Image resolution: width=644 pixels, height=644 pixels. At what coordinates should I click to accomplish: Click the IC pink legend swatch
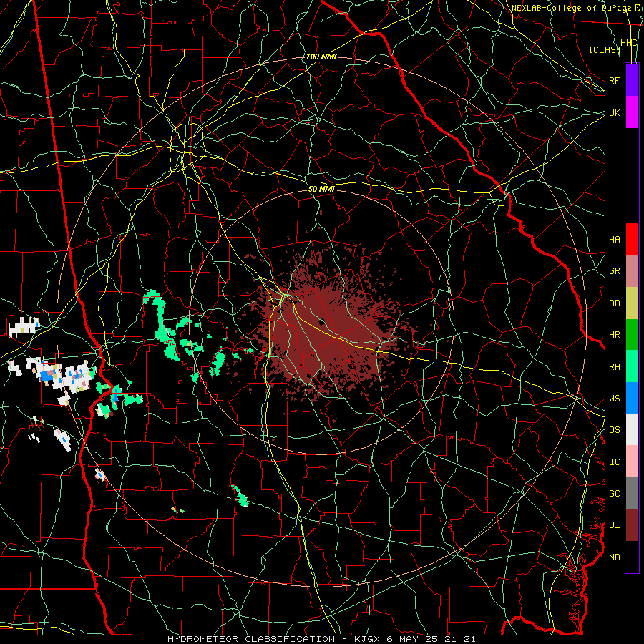click(632, 462)
